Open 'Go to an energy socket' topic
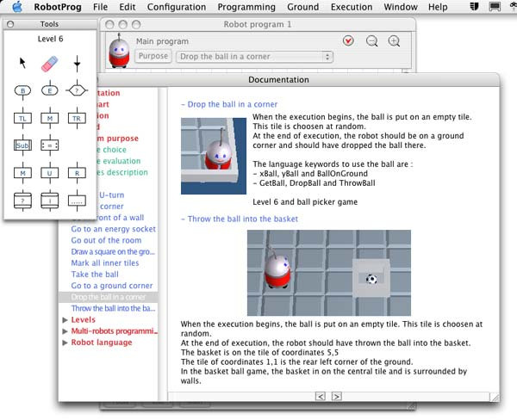 click(x=112, y=230)
